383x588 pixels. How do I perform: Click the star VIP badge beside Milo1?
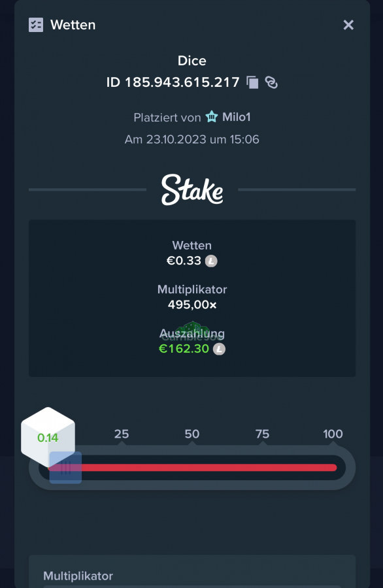tap(212, 117)
